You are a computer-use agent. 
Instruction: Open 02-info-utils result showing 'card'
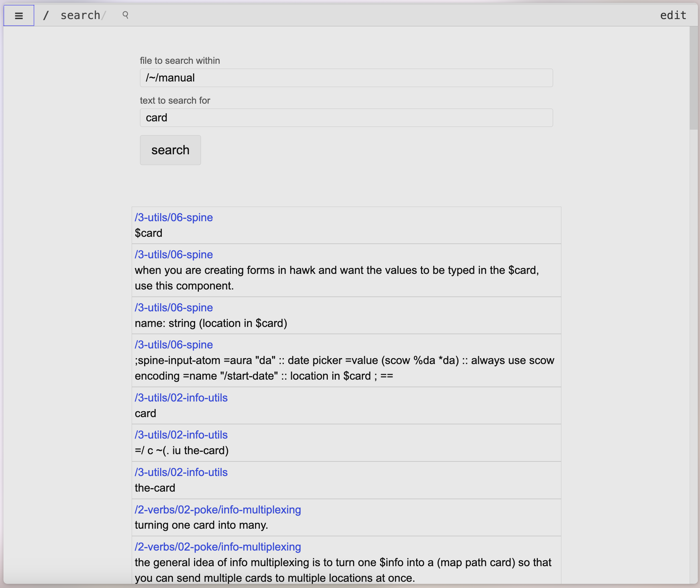pos(181,398)
